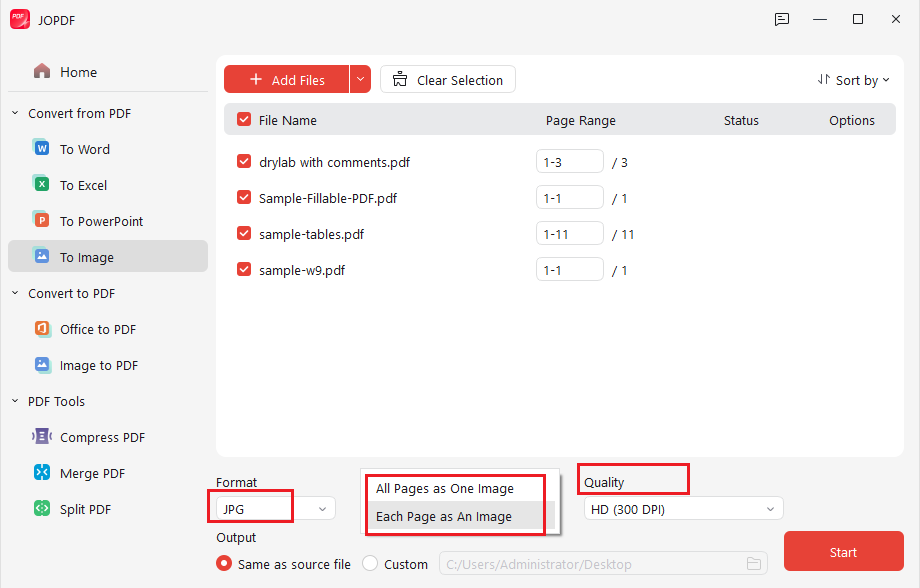This screenshot has width=920, height=588.
Task: Click the red Start button
Action: (843, 551)
